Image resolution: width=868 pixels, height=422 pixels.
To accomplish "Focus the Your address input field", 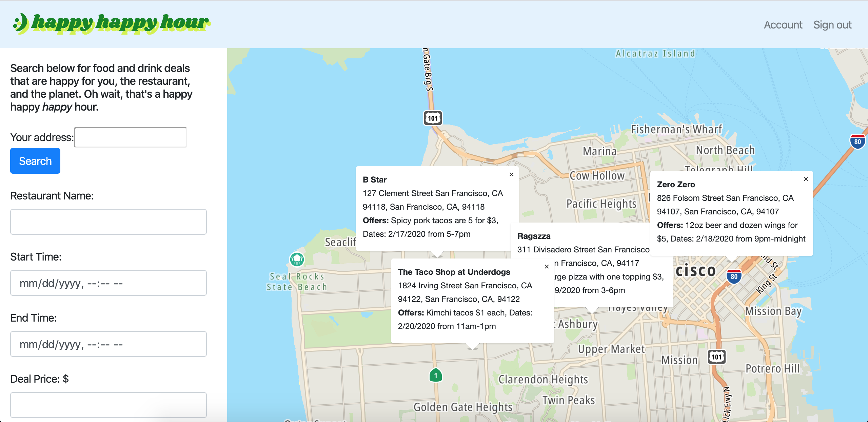I will point(131,137).
